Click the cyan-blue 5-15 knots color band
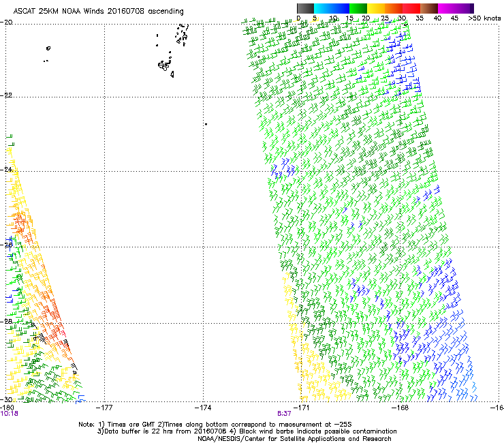504x443 pixels. coord(332,8)
